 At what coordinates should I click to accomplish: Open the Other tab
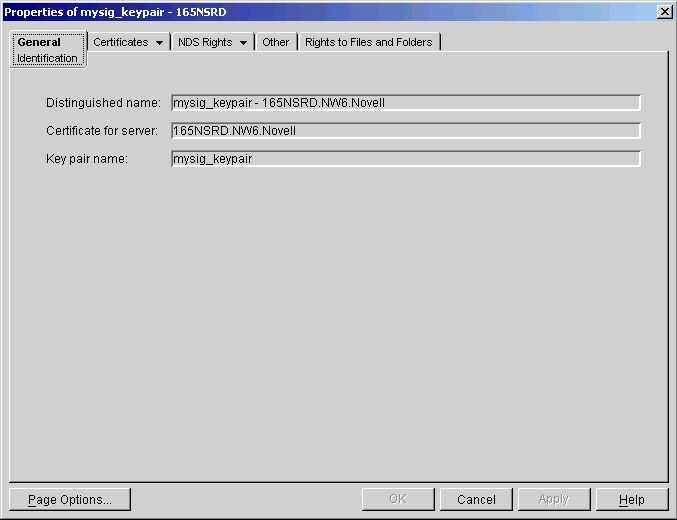(275, 42)
